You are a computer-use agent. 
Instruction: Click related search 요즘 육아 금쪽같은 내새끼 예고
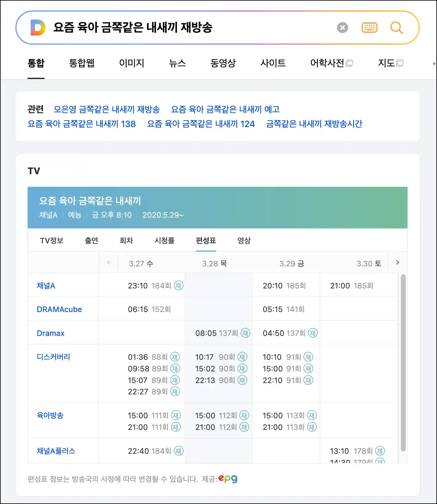[225, 109]
